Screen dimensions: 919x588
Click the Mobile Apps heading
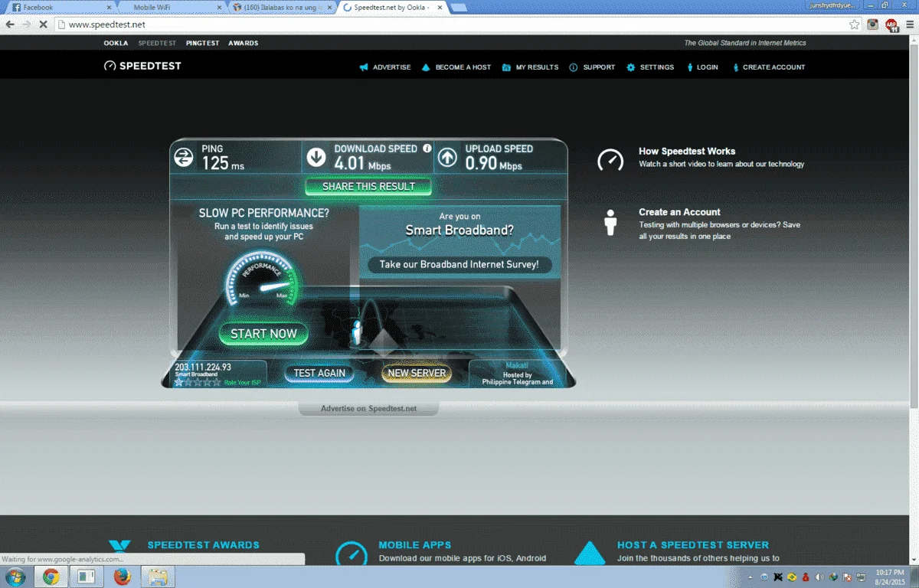[415, 545]
